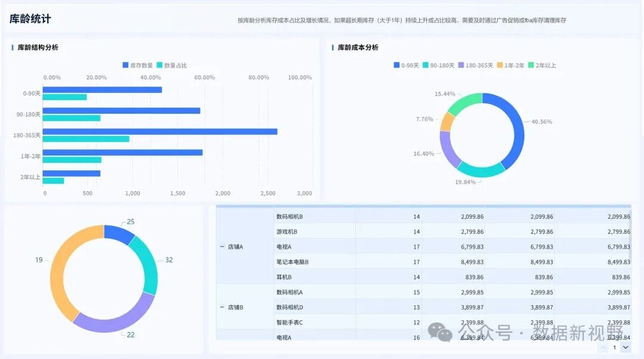Click the 2年以上 axis label on bar chart

tap(30, 177)
